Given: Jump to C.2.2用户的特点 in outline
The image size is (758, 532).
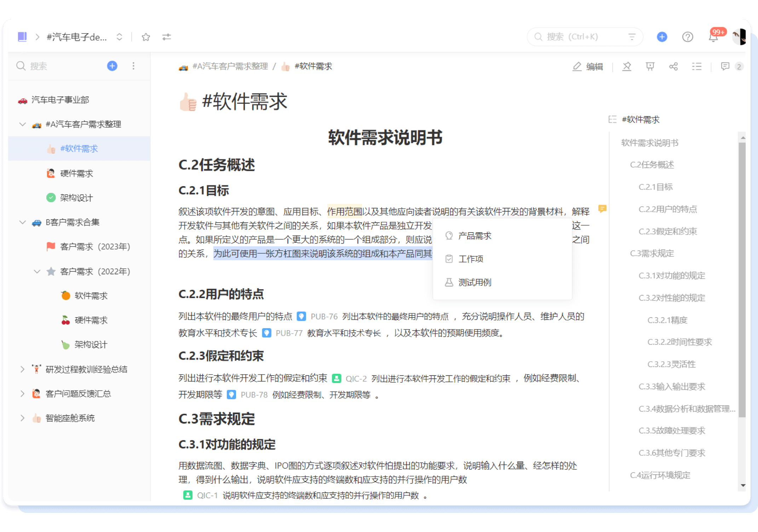Looking at the screenshot, I should point(668,210).
